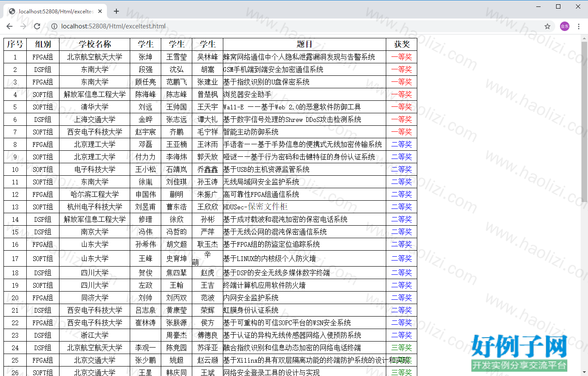
Task: Click the scrollbar down arrow
Action: coord(585,372)
